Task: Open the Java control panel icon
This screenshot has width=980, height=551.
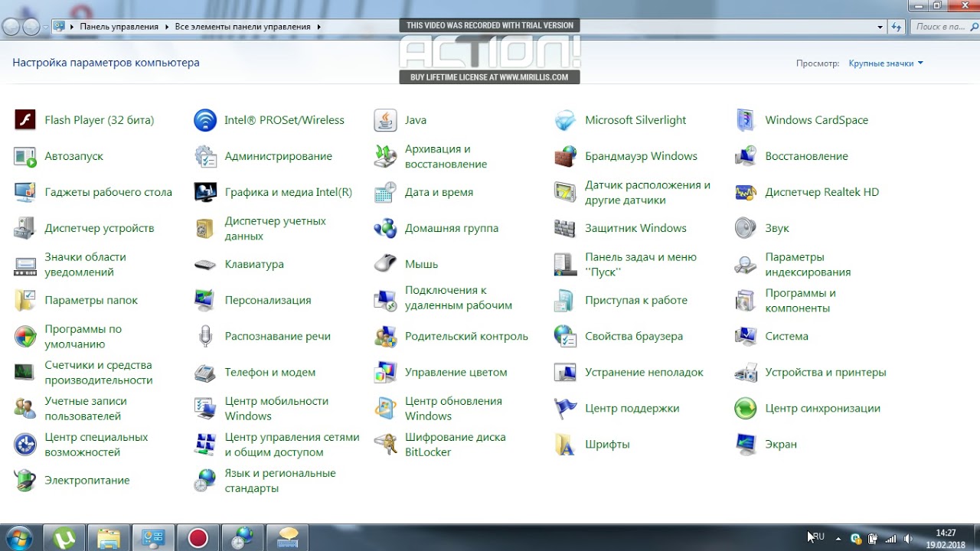Action: (385, 120)
